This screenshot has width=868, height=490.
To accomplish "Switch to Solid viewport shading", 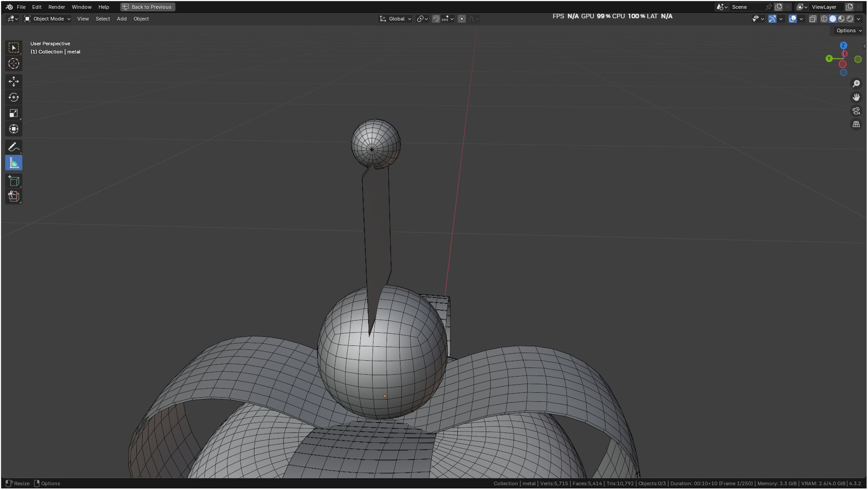I will coord(833,19).
